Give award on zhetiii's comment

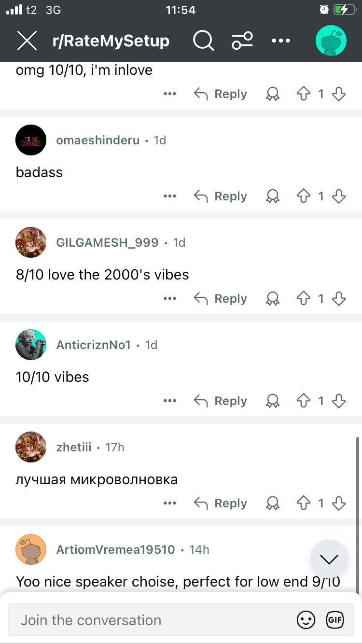point(273,503)
